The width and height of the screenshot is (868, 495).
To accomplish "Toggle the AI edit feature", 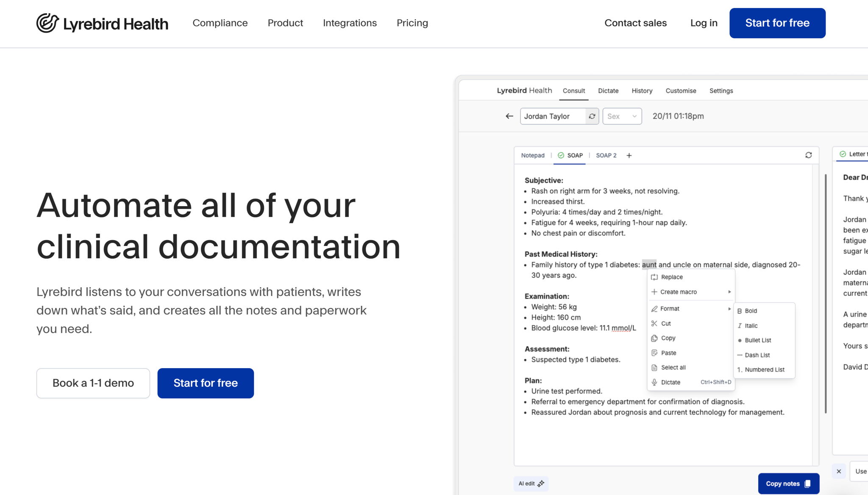I will coord(532,484).
